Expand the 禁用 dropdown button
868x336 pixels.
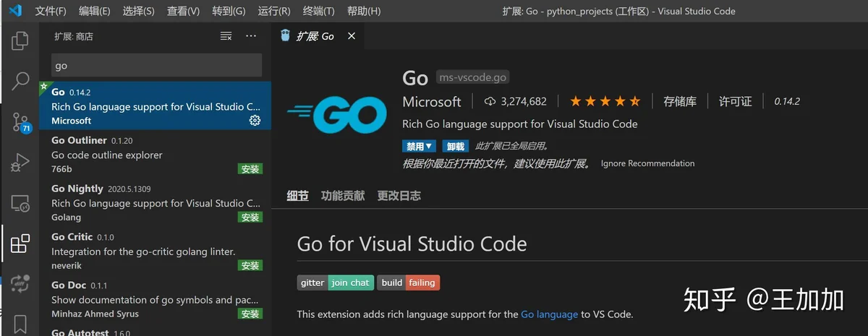419,146
